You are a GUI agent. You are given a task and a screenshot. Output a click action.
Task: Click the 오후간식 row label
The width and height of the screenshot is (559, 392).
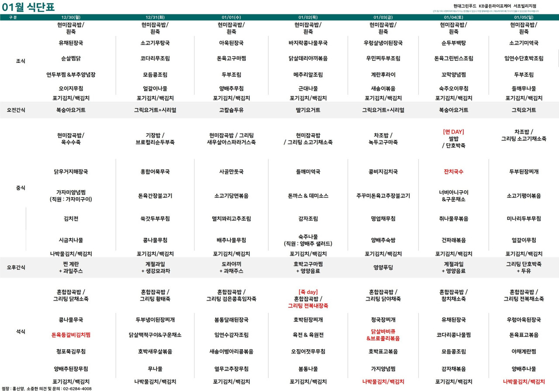pos(16,267)
